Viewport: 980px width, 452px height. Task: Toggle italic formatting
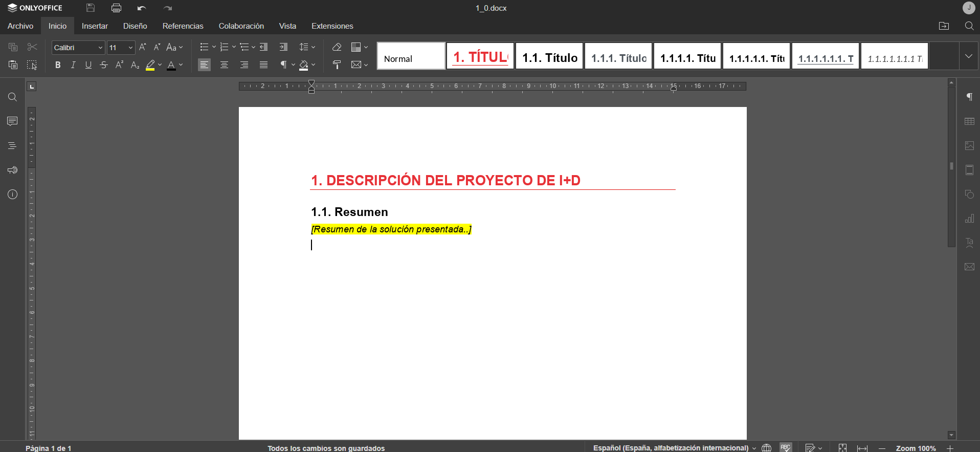(73, 65)
